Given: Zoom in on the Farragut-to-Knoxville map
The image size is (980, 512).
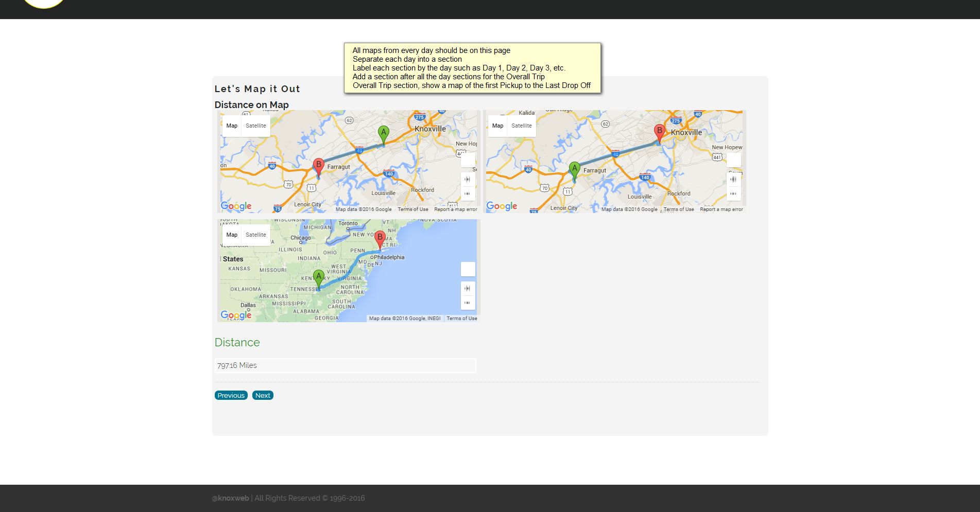Looking at the screenshot, I should tap(733, 179).
